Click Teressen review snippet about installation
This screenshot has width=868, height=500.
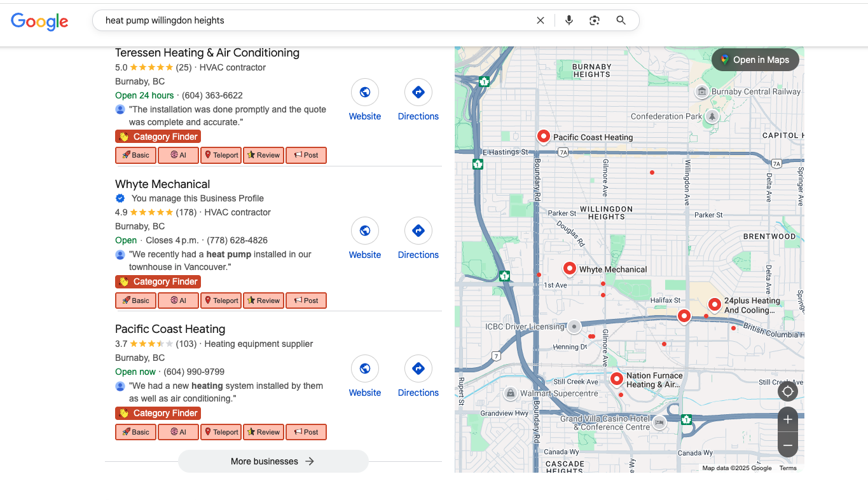tap(228, 116)
